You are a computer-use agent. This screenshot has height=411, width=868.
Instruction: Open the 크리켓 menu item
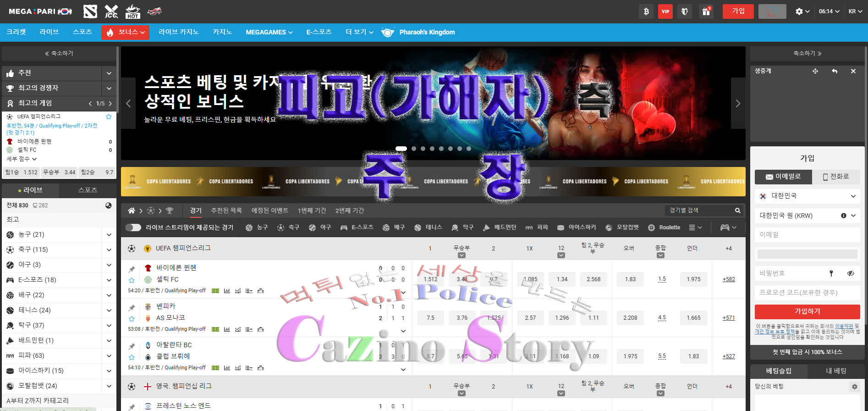(16, 32)
